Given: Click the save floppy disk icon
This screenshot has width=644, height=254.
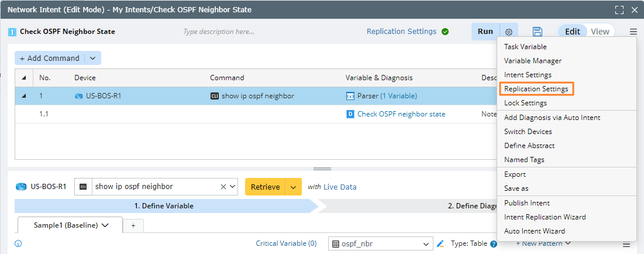Looking at the screenshot, I should (x=538, y=32).
